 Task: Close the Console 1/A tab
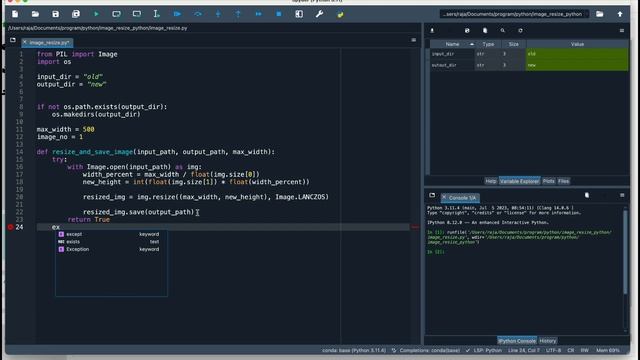pos(444,198)
